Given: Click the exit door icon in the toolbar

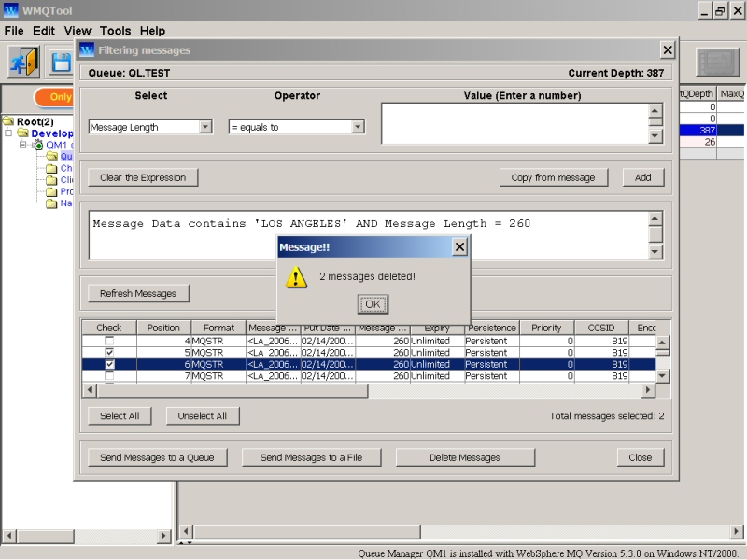Looking at the screenshot, I should pyautogui.click(x=24, y=62).
